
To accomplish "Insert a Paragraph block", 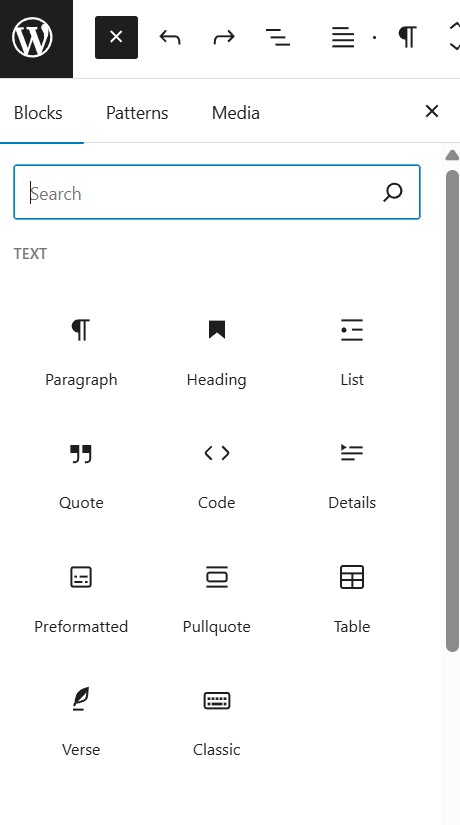I will pos(81,351).
